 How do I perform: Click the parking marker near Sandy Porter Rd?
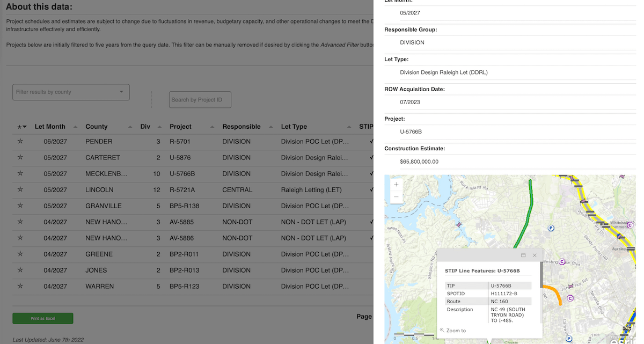click(x=551, y=228)
